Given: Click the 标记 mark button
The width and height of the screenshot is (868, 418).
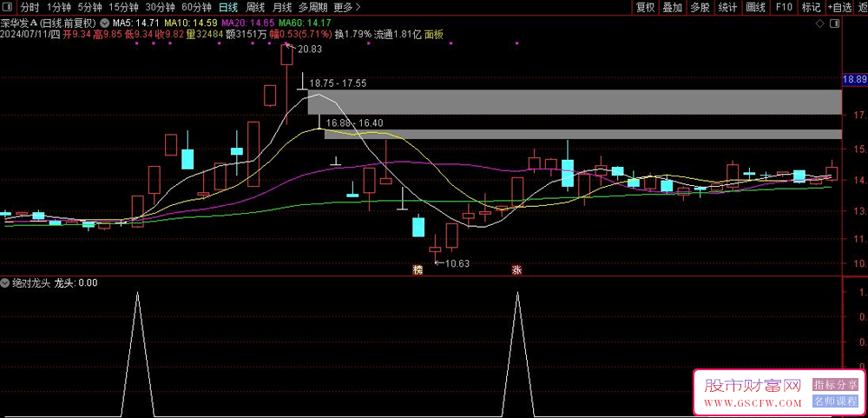Looking at the screenshot, I should (x=811, y=7).
